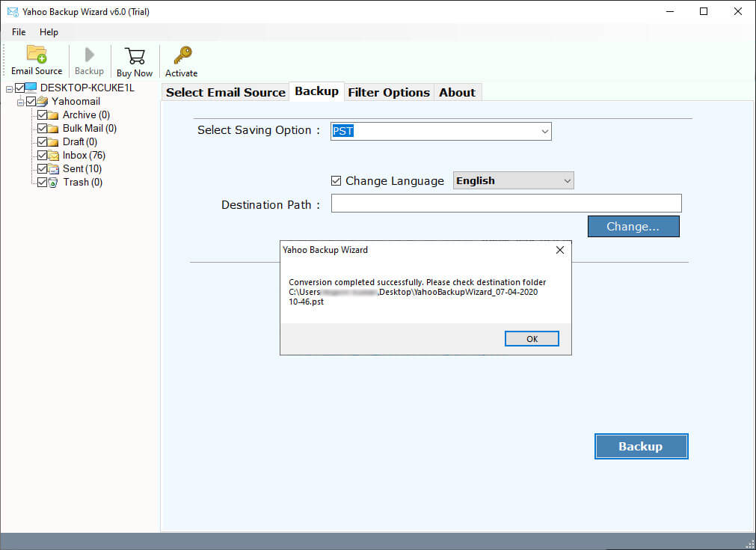Collapse the Yahoomail tree node

20,103
